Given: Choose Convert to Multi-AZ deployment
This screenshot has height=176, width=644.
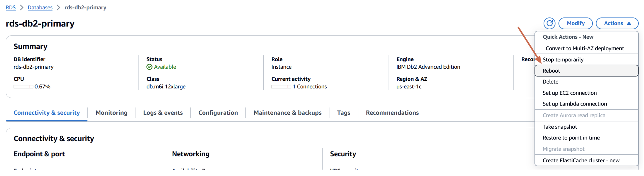Looking at the screenshot, I should tap(584, 48).
